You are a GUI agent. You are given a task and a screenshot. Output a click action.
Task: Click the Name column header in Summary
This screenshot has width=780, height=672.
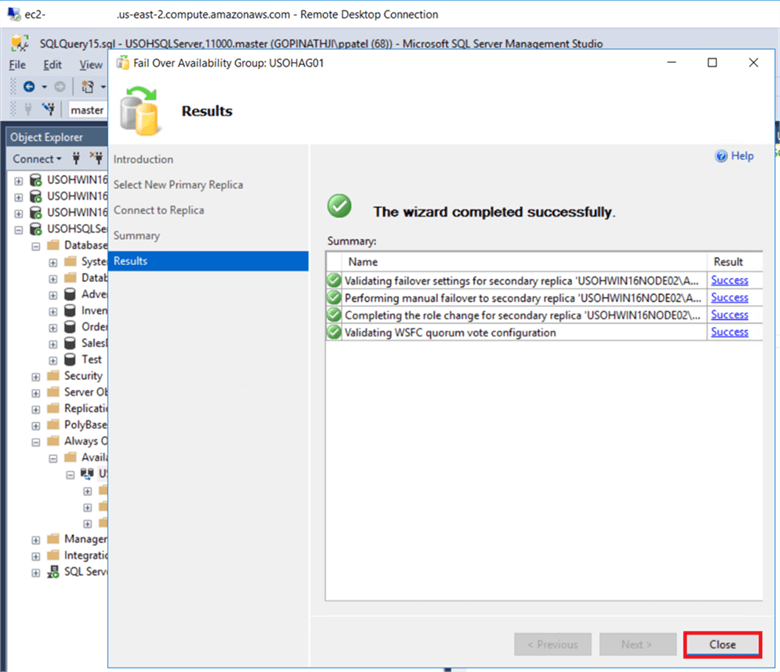pos(524,262)
